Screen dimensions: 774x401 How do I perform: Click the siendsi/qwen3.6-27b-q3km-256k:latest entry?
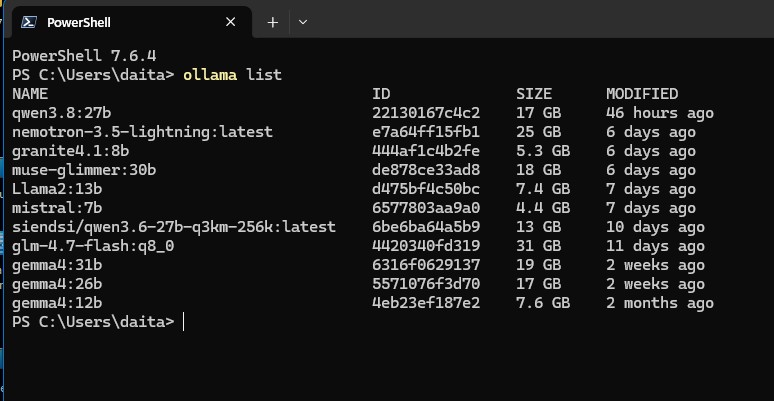(174, 227)
